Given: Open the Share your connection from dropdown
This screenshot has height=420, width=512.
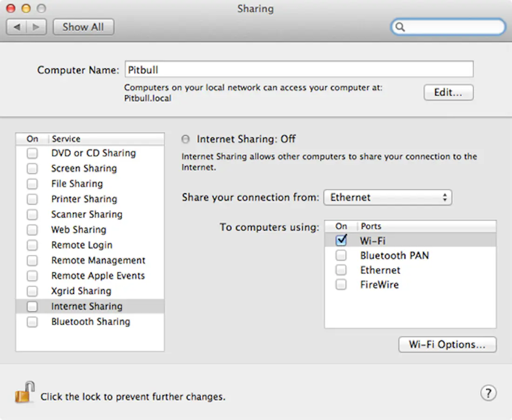Looking at the screenshot, I should tap(388, 197).
